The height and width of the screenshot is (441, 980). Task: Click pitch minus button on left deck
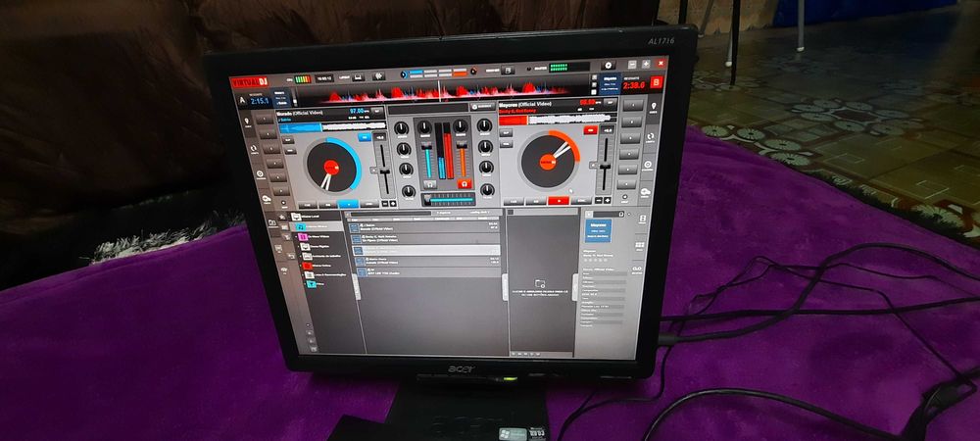(x=385, y=203)
